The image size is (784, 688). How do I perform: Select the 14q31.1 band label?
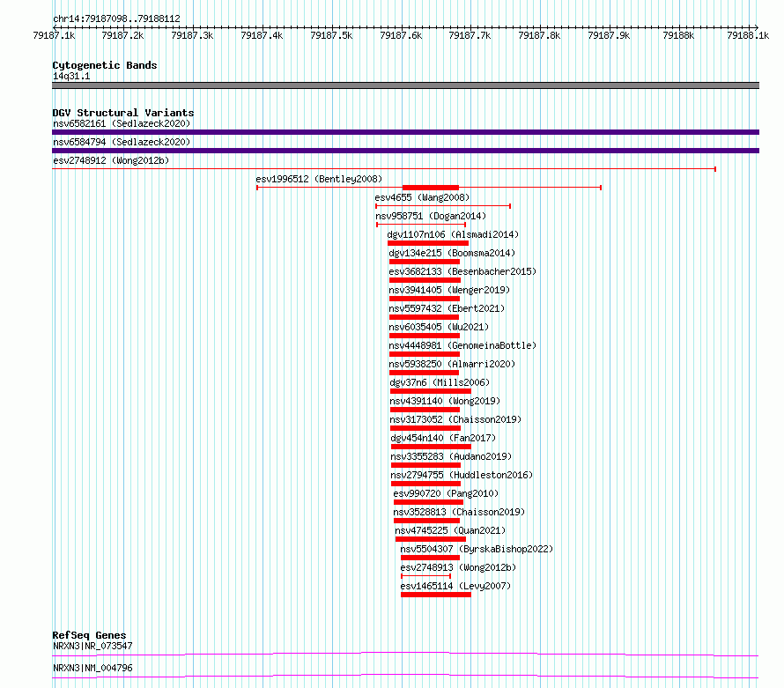pos(71,76)
